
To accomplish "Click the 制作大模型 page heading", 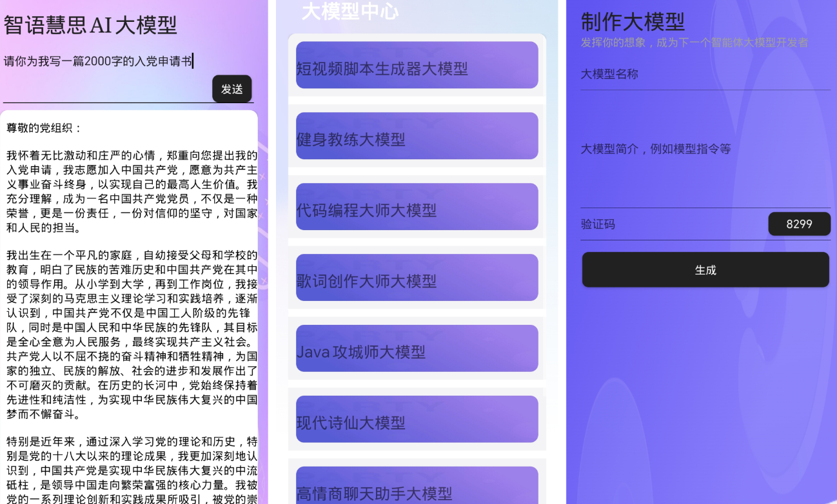I will [x=633, y=22].
